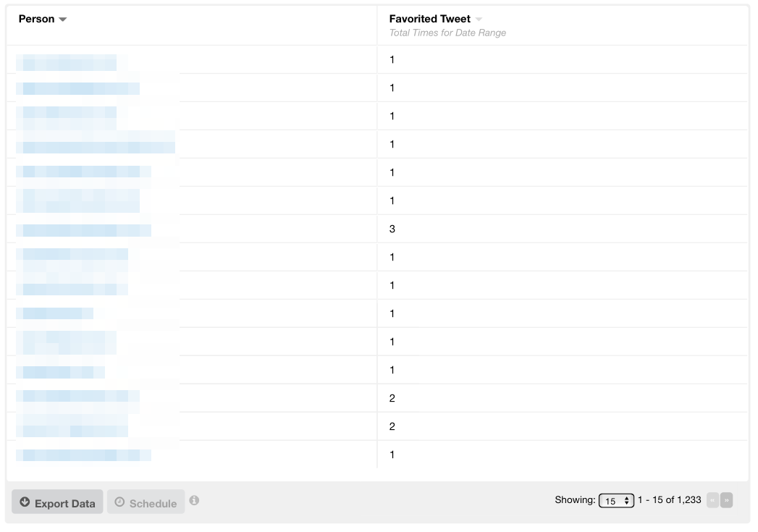The height and width of the screenshot is (532, 758).
Task: Go to previous page of results
Action: 712,500
